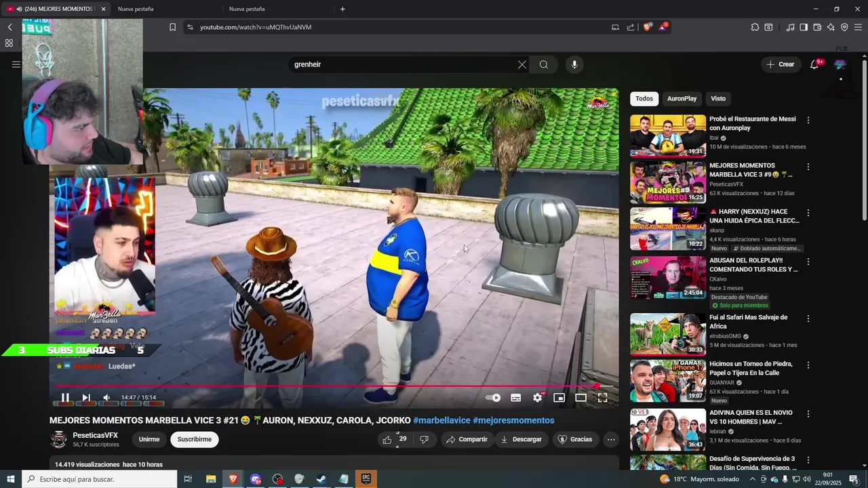Open options for ADIVINA QUIEN ES EL NOVIO video
The height and width of the screenshot is (488, 868).
pos(808,413)
